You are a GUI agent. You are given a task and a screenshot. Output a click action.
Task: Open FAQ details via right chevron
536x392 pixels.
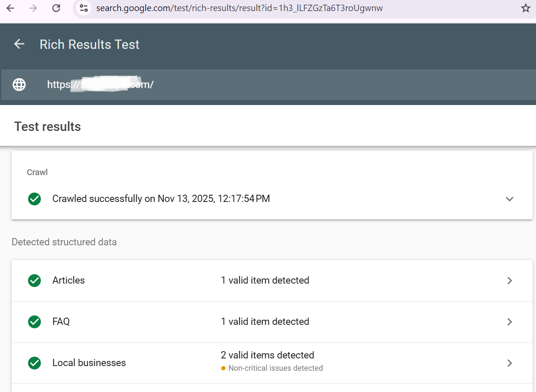tap(509, 322)
